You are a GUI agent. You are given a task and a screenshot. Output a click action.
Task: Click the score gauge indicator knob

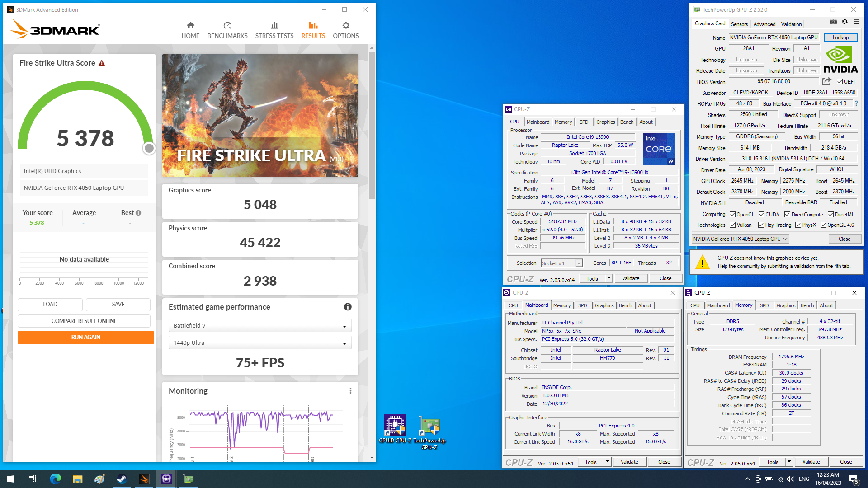(x=149, y=148)
